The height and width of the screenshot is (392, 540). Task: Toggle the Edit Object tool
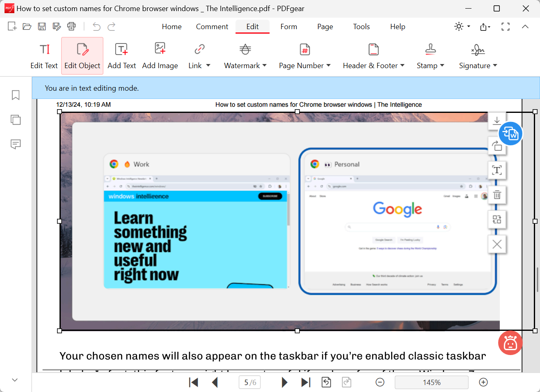click(x=82, y=56)
